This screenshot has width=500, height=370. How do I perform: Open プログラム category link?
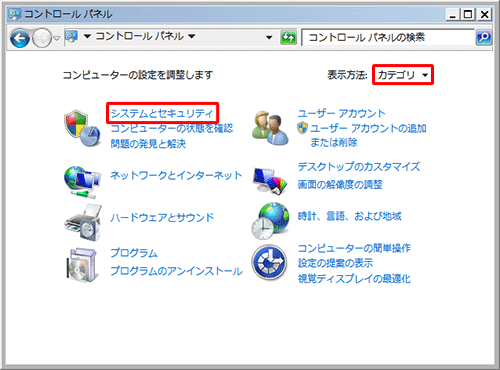click(134, 253)
